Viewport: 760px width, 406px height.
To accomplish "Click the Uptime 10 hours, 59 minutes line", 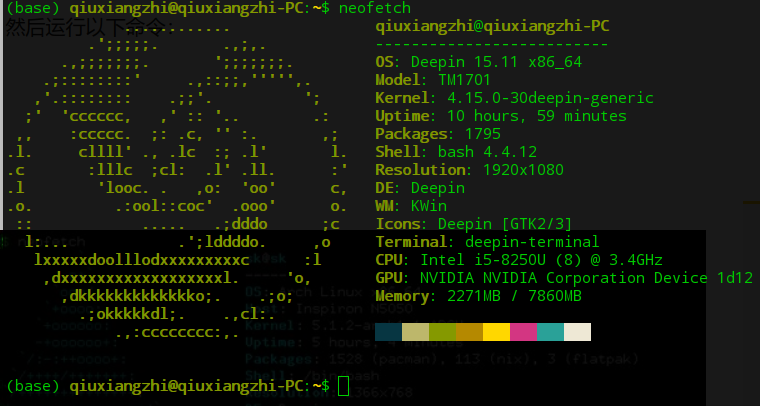I will (501, 116).
